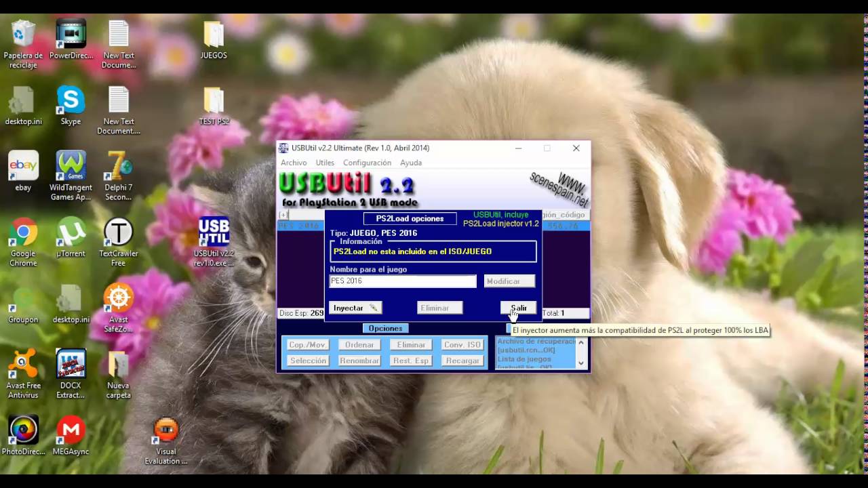
Task: Click the Rest. Esp button
Action: click(411, 361)
